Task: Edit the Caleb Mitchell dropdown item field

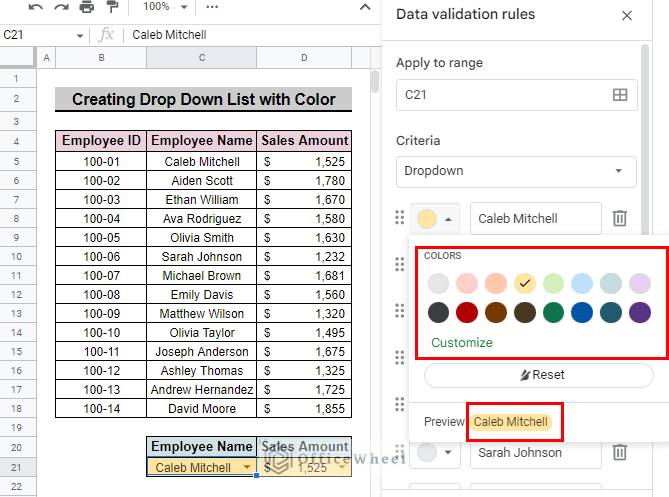Action: [x=536, y=219]
